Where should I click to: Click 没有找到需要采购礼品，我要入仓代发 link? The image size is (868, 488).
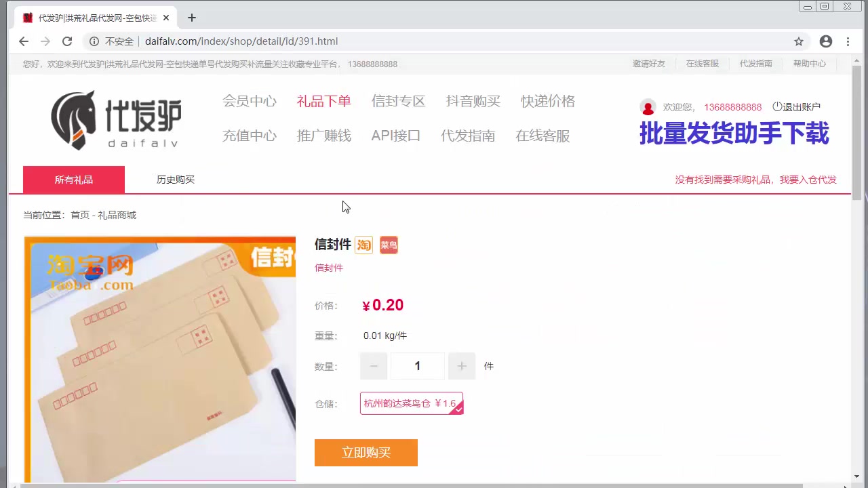pos(756,180)
